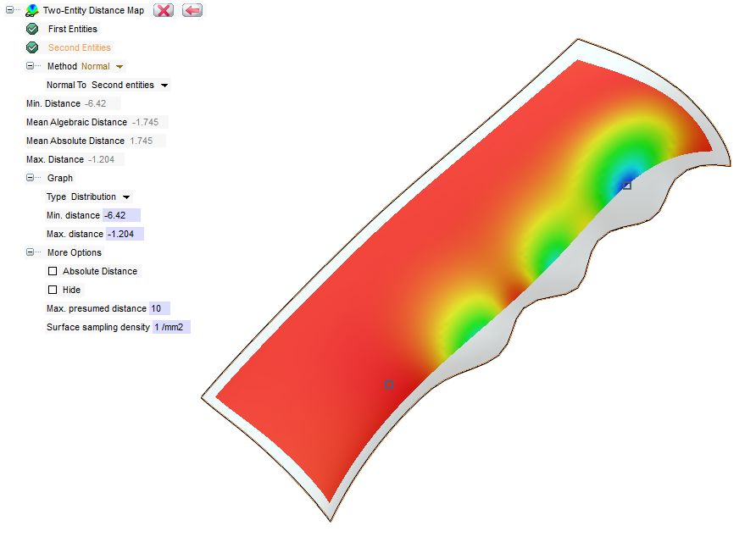Click the Second Entities green checkmark icon
The width and height of the screenshot is (756, 548).
[33, 47]
